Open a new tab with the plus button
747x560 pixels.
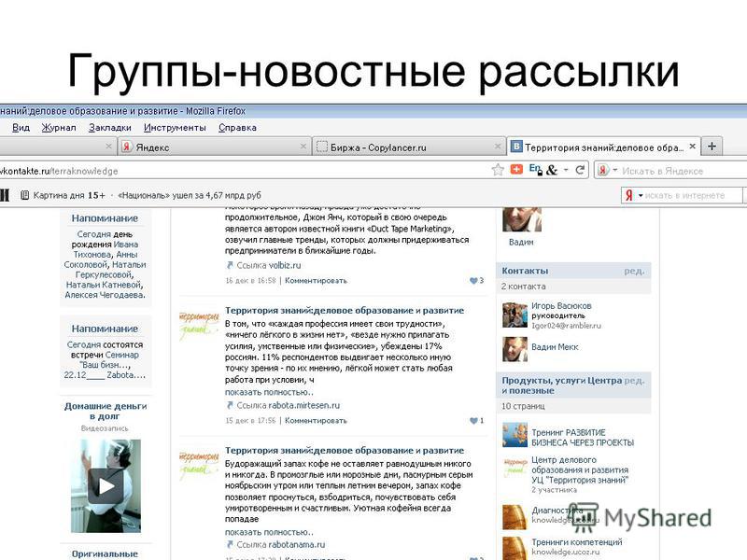[x=712, y=147]
